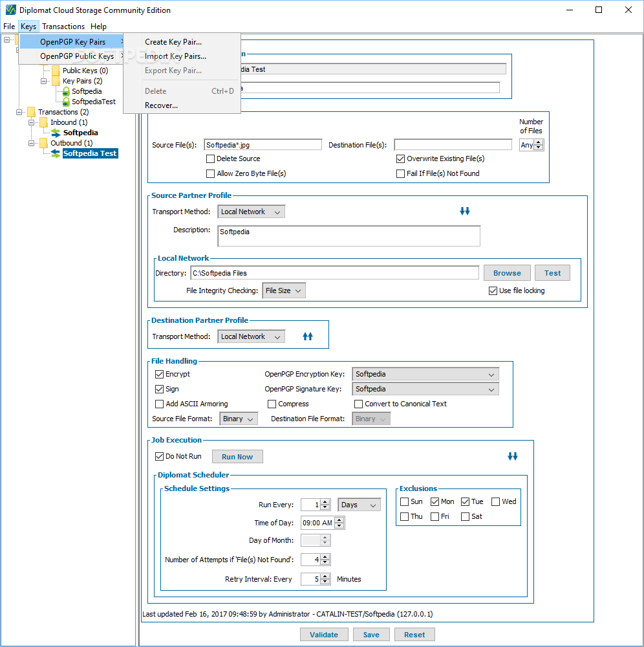The height and width of the screenshot is (647, 644).
Task: Toggle Allow Zero Byte File(s) checkbox
Action: pyautogui.click(x=210, y=173)
